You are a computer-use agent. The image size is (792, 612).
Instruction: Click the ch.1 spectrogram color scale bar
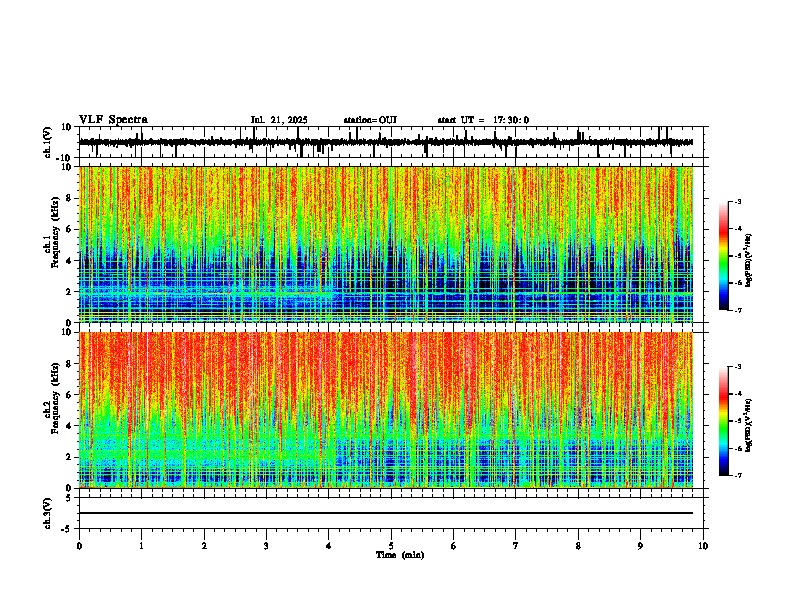tap(724, 256)
